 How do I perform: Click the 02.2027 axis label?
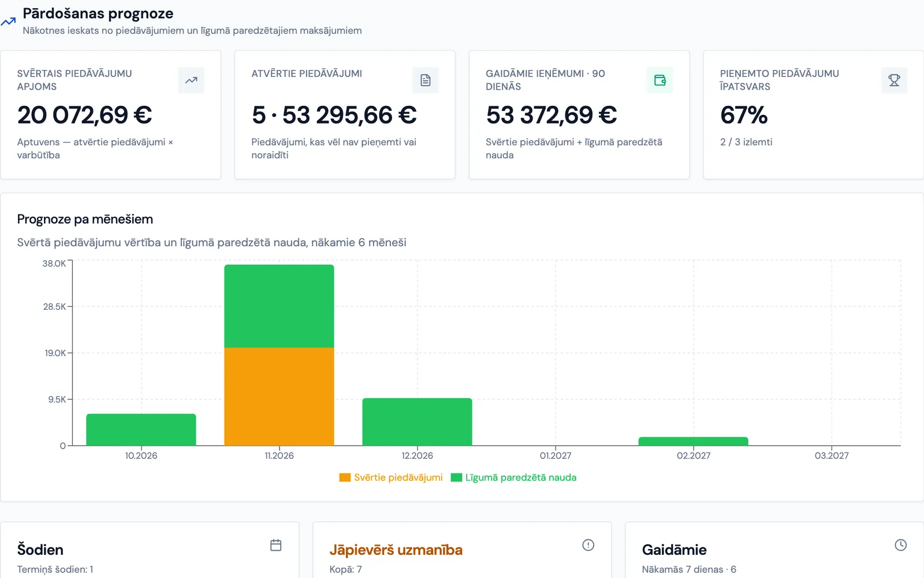point(694,455)
